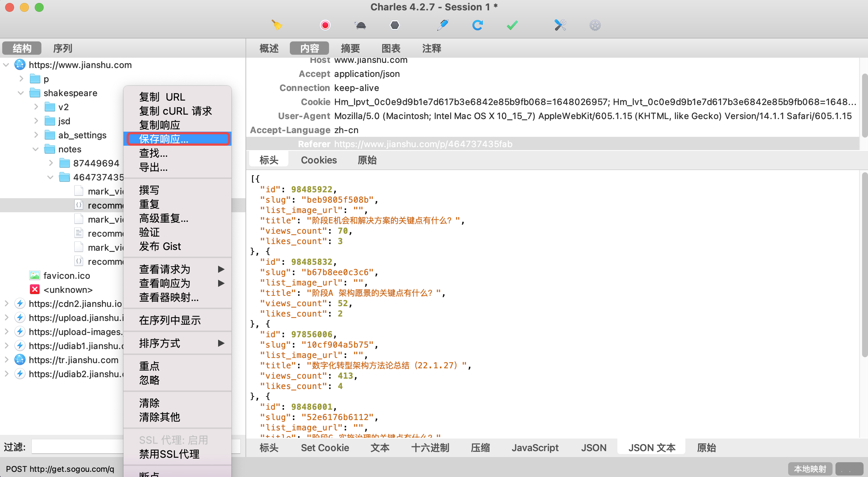Select the red unknown error icon
Viewport: 868px width, 477px height.
point(35,290)
